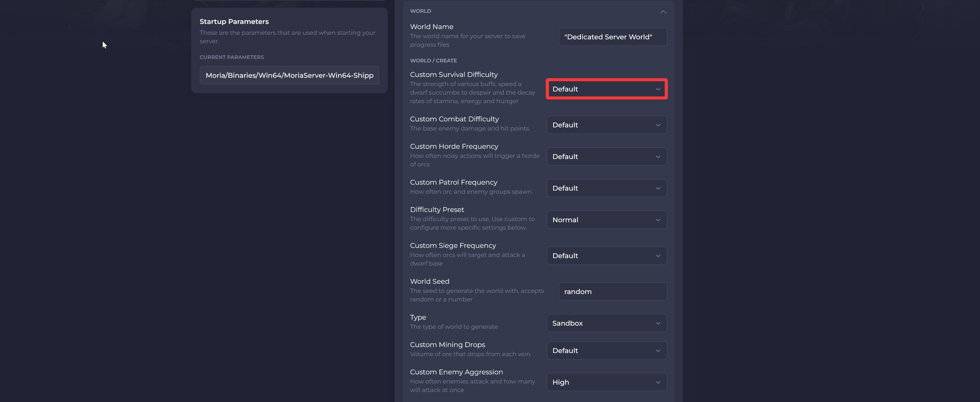980x402 pixels.
Task: Click "The base enemy damage and hit points" text
Action: pos(469,129)
